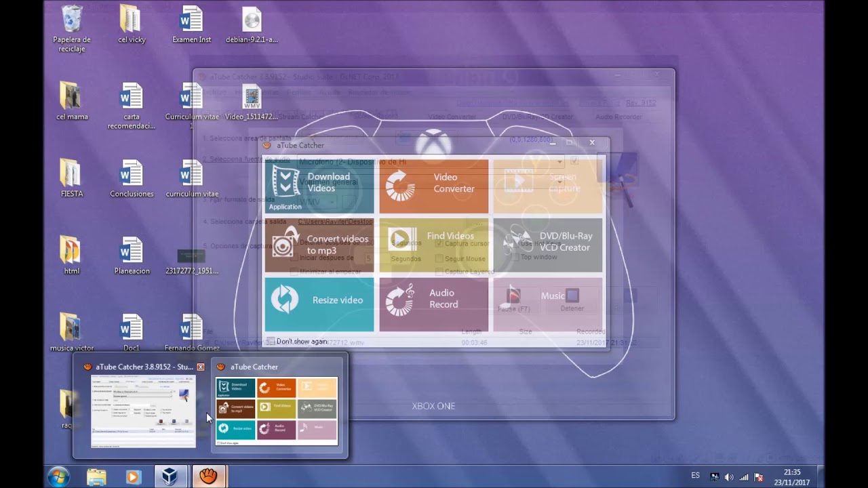Open the Download Videos tile
The image size is (868, 488).
click(319, 186)
